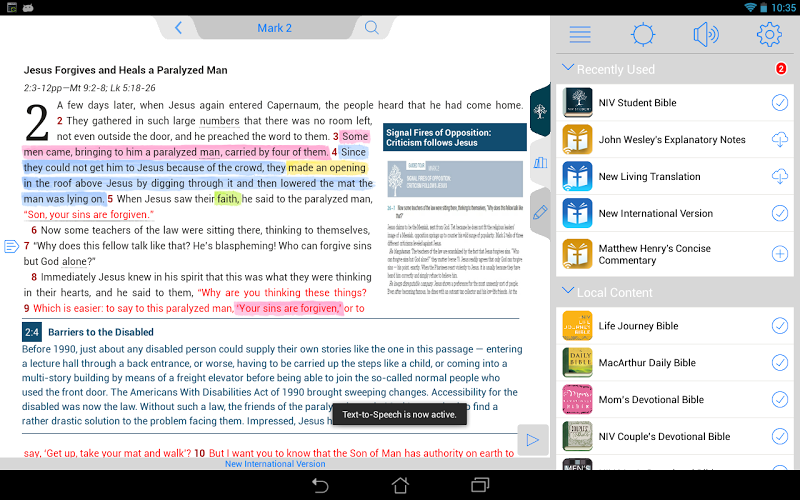
Task: Select MacArthur Daily Bible title
Action: [647, 363]
